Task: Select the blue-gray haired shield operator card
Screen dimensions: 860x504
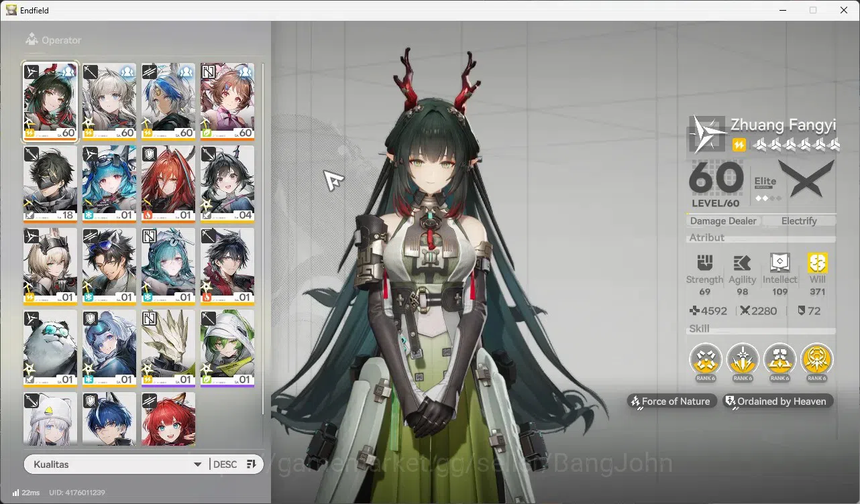Action: (109, 349)
